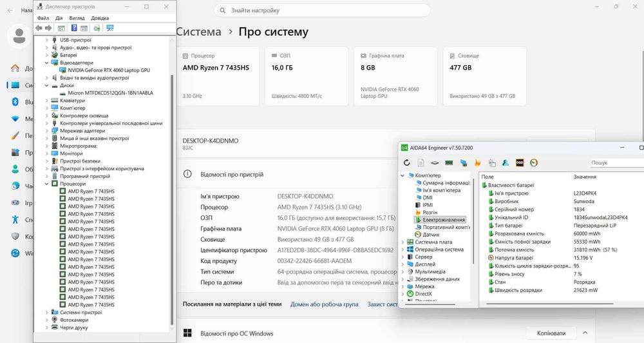
Task: Open Захист системи link
Action: click(x=383, y=304)
